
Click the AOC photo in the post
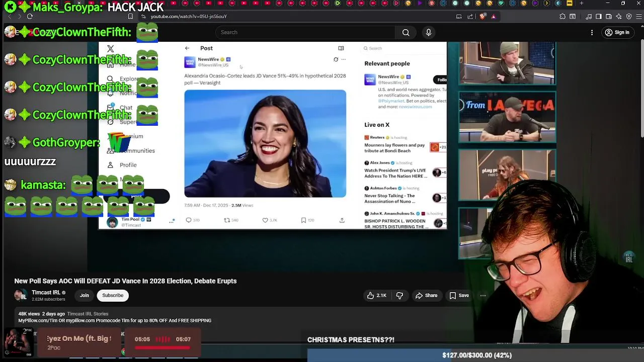pyautogui.click(x=265, y=143)
